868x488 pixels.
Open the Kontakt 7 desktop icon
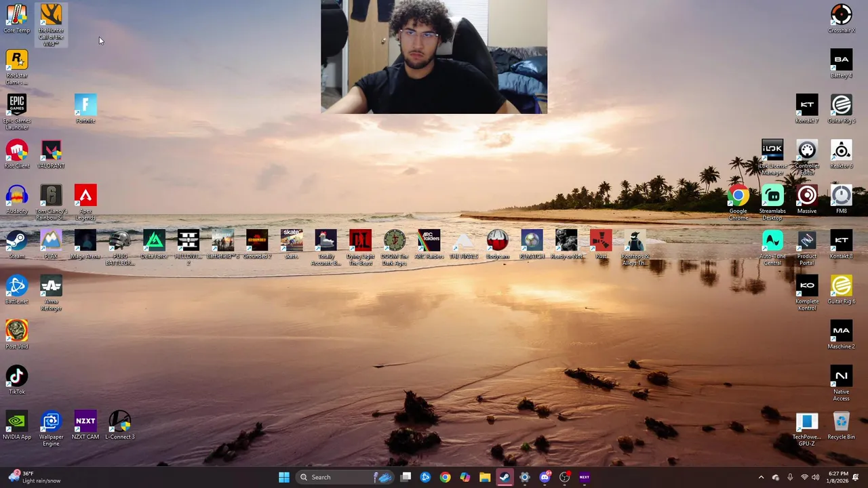click(x=807, y=109)
